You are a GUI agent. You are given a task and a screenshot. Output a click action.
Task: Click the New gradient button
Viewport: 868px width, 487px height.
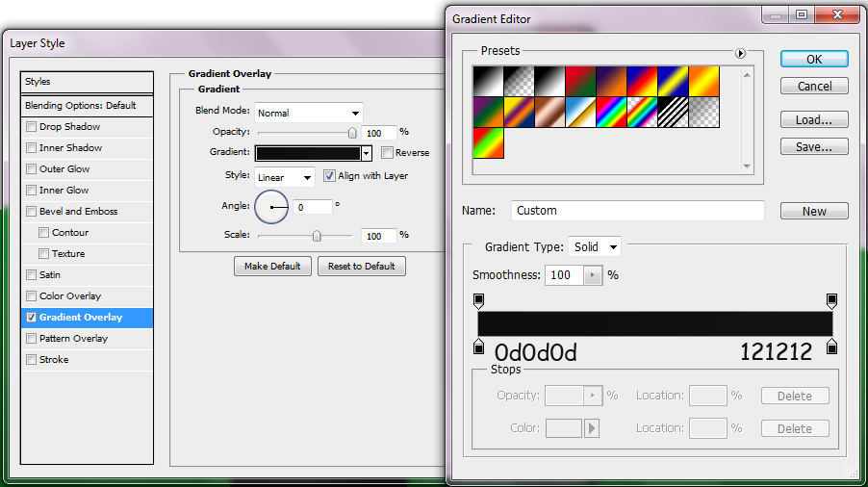click(814, 212)
